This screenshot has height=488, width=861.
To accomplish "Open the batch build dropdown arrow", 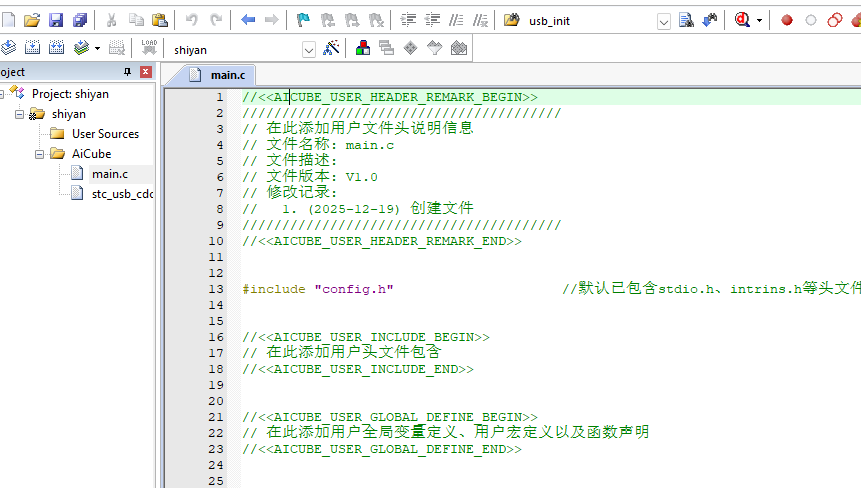I will (x=97, y=48).
